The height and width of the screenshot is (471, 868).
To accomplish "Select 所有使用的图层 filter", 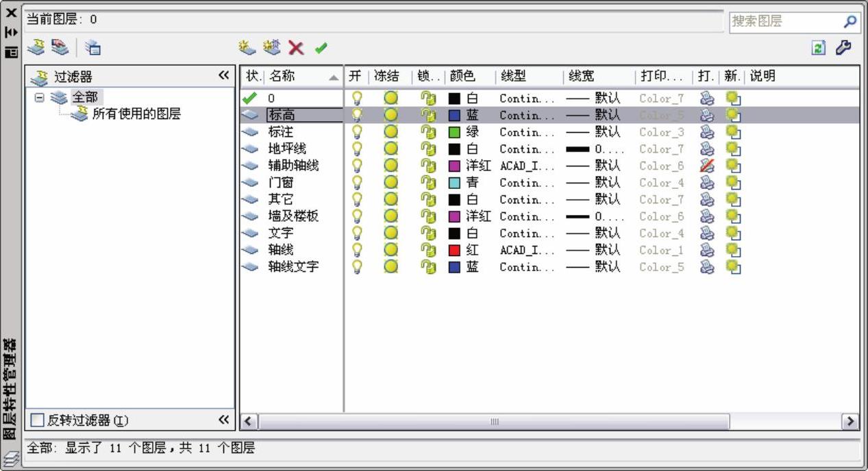I will click(136, 114).
